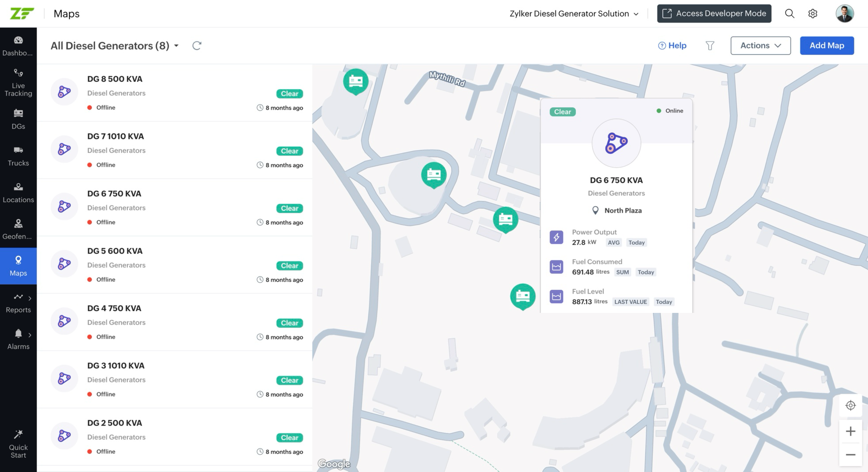Click DG 2 500 KVA generator icon
This screenshot has width=868, height=472.
pos(64,435)
